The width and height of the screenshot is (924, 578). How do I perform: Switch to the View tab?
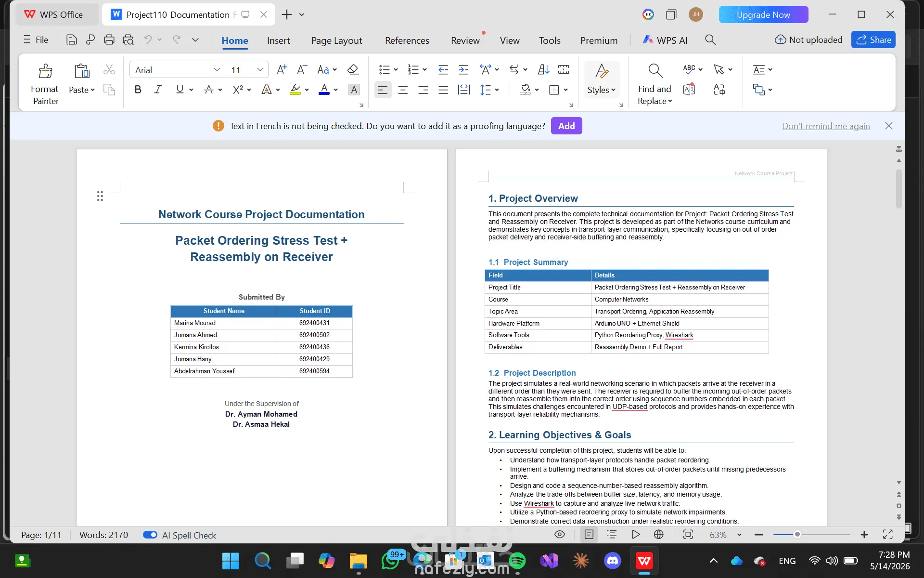[x=510, y=40]
